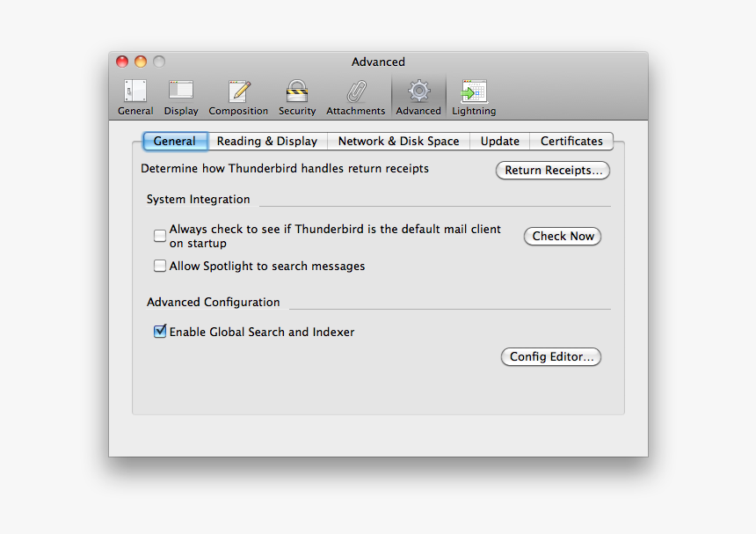Viewport: 756px width, 534px height.
Task: Enable checking if Thunderbird is default mail client
Action: tap(160, 235)
